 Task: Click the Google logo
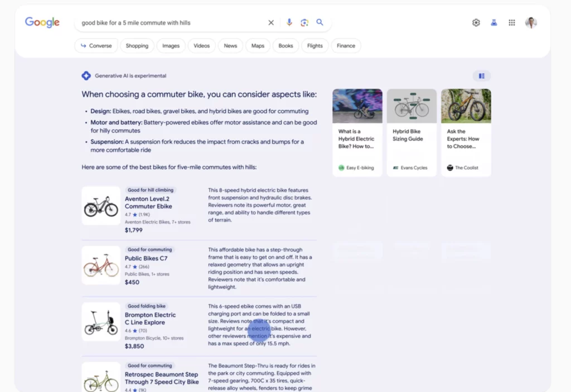click(42, 22)
